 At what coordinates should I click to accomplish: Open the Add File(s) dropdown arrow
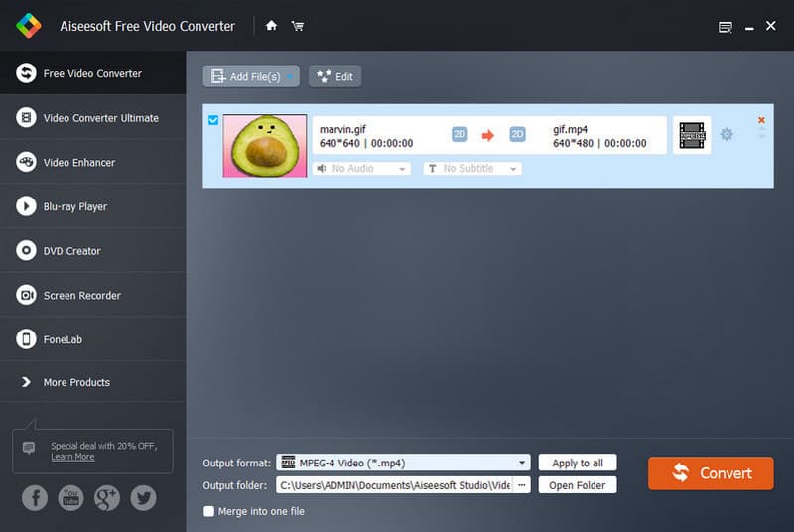click(x=289, y=77)
